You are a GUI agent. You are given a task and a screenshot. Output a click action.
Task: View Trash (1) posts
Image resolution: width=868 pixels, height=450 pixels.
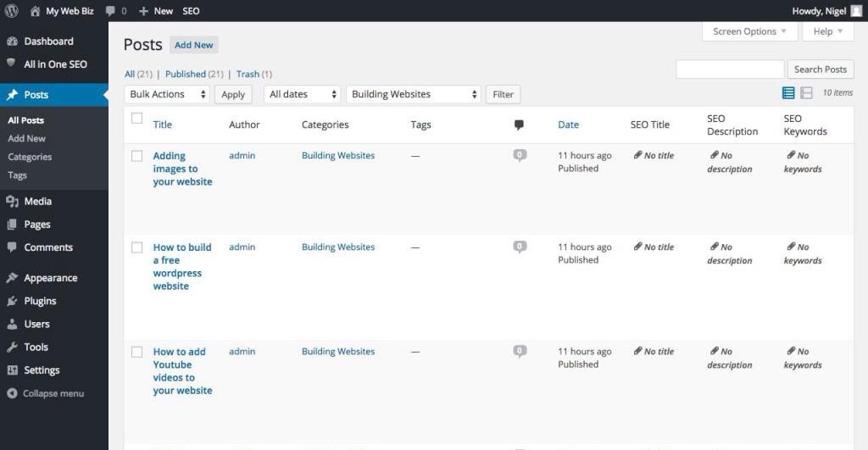[x=254, y=75]
